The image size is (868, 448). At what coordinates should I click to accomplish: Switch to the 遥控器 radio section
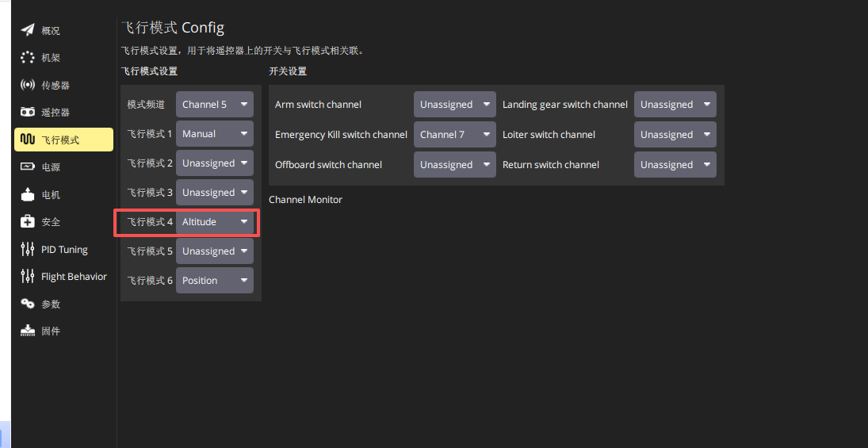[63, 113]
